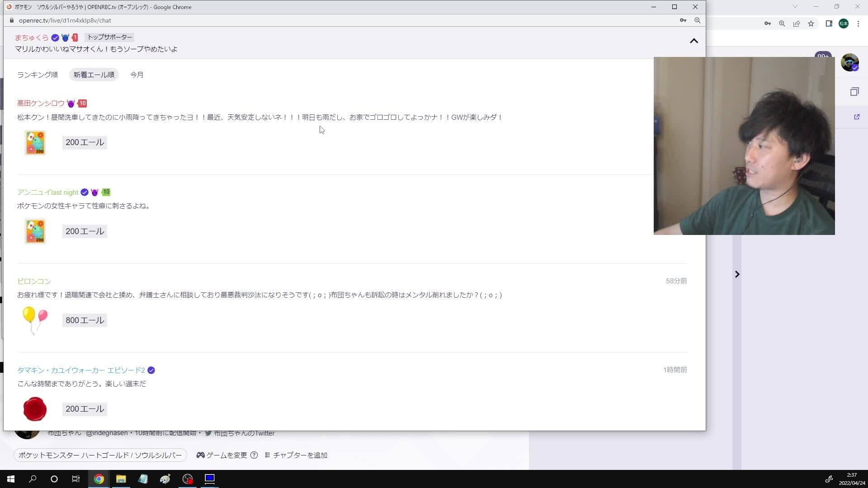The height and width of the screenshot is (488, 868).
Task: Click the site lock icon in popup address bar
Action: point(12,20)
